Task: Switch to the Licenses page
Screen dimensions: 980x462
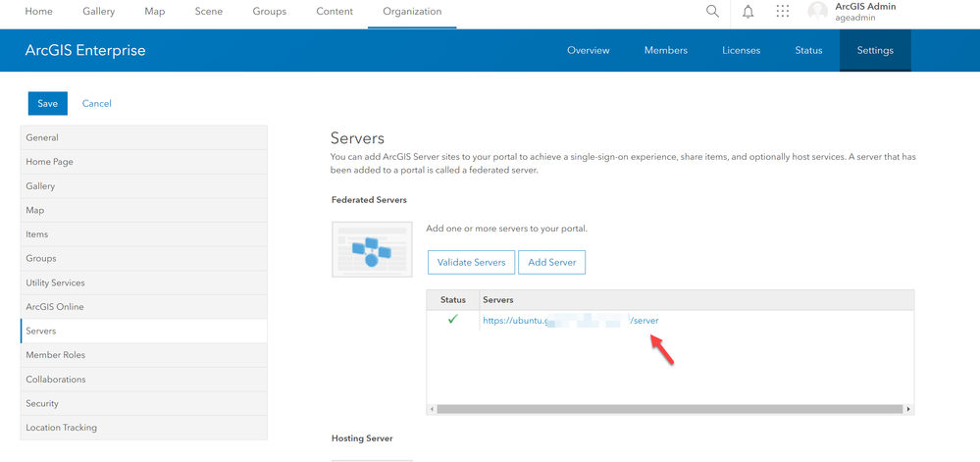Action: (x=742, y=51)
